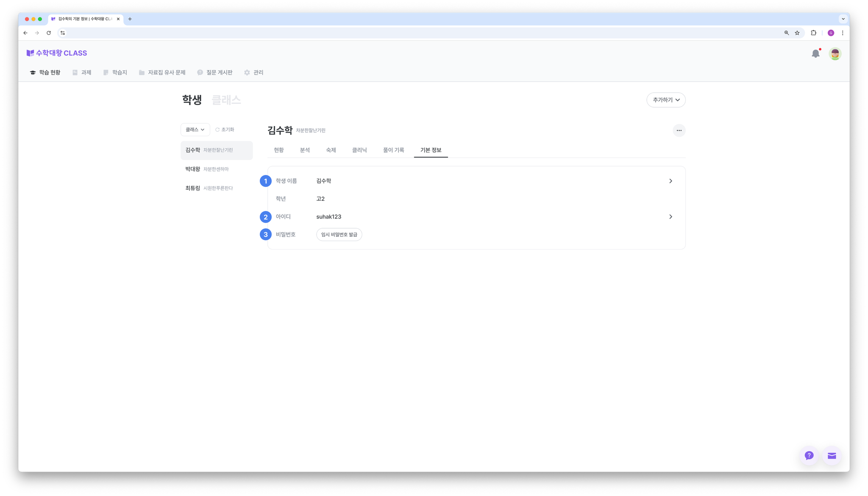Bookmark this page with star icon
The width and height of the screenshot is (868, 496).
point(797,33)
